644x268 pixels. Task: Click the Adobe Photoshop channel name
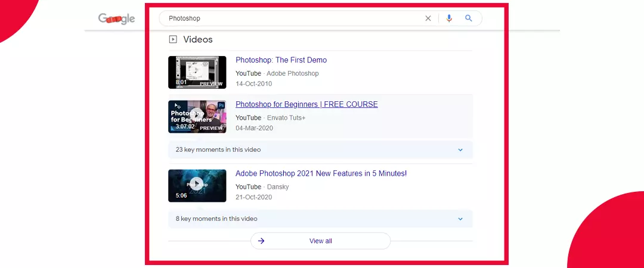pos(292,73)
